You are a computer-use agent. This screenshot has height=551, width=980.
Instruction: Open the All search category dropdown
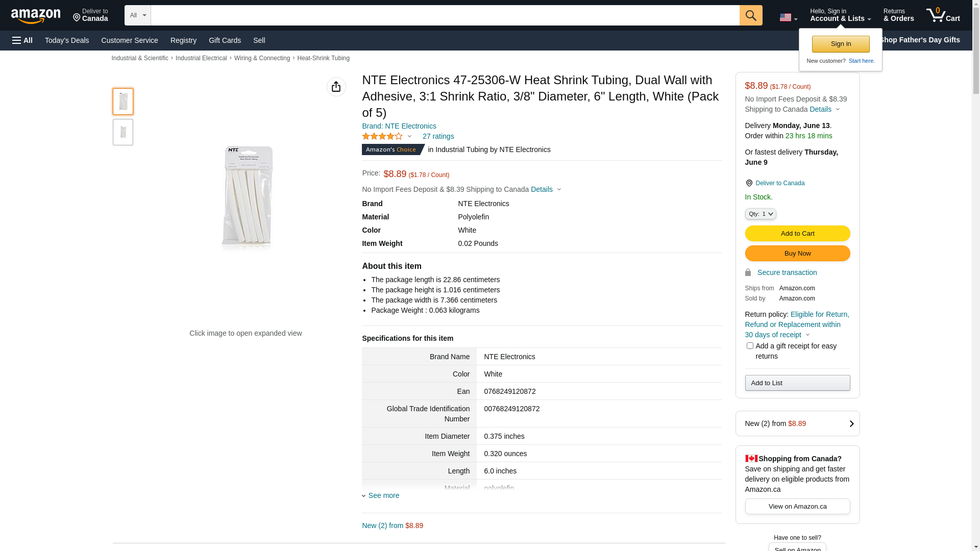(x=138, y=15)
